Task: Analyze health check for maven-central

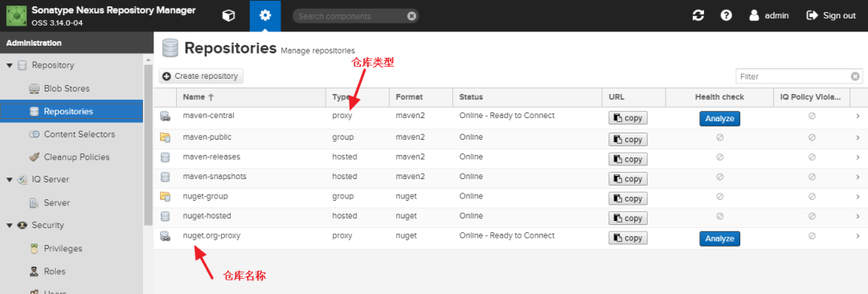Action: click(x=719, y=119)
